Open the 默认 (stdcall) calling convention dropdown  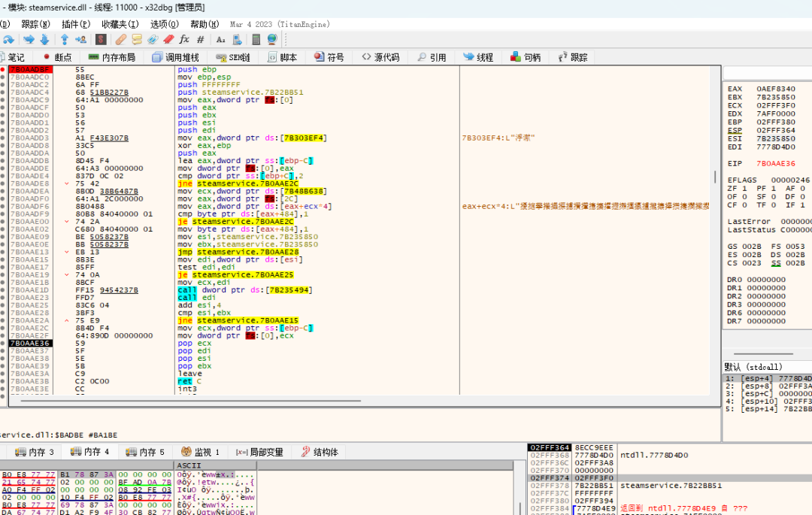coord(768,367)
